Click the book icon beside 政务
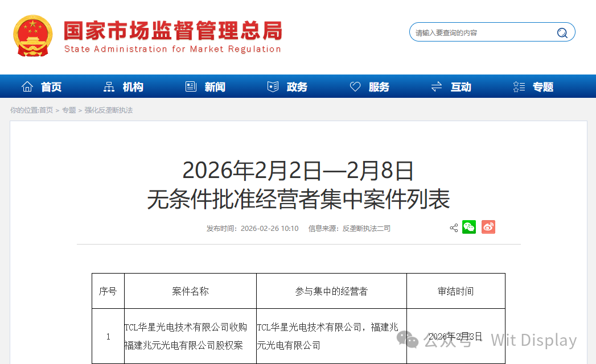This screenshot has width=596, height=364. click(x=273, y=86)
